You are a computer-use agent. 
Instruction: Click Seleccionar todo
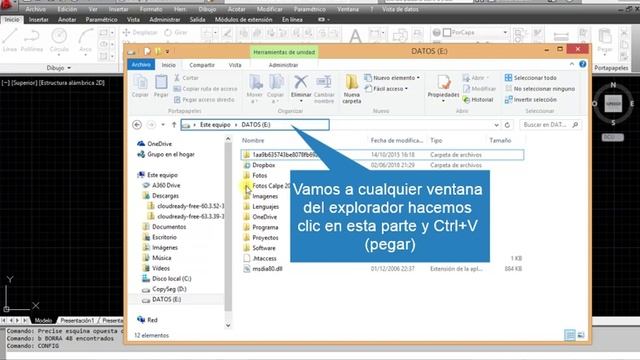tap(531, 78)
